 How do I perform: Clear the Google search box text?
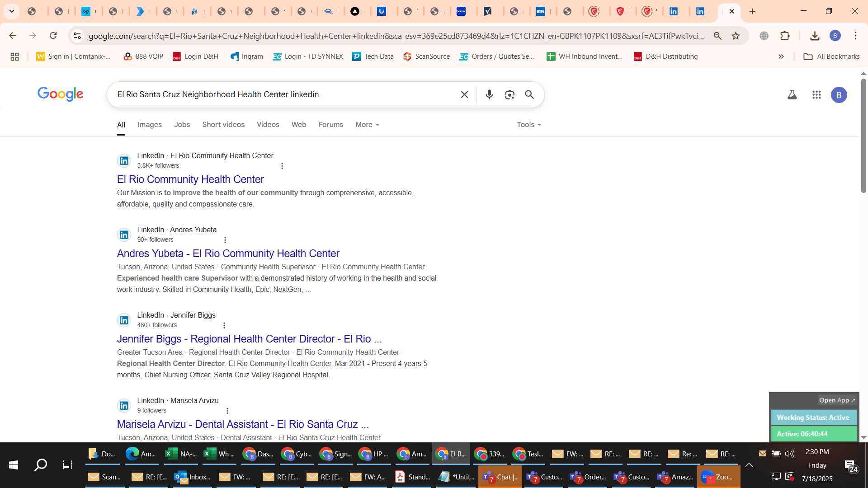tap(464, 94)
